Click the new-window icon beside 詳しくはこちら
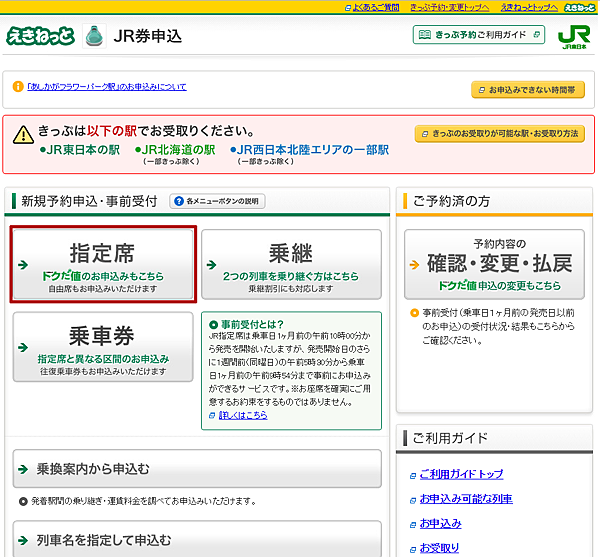 pos(212,415)
